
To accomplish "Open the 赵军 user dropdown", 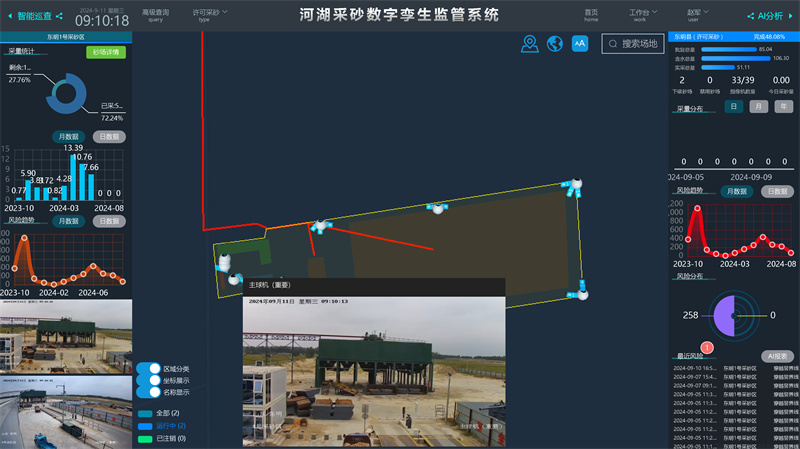I will pos(697,15).
